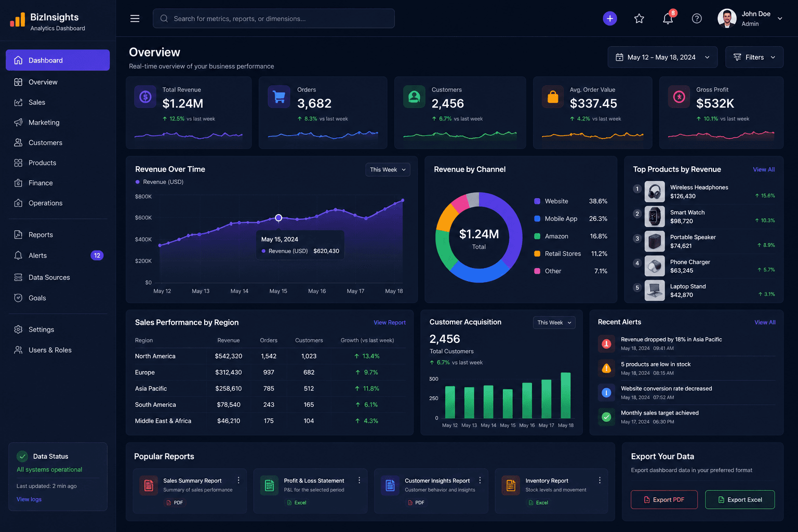Open Inventory Report three-dot menu
This screenshot has height=532, width=798.
point(600,481)
